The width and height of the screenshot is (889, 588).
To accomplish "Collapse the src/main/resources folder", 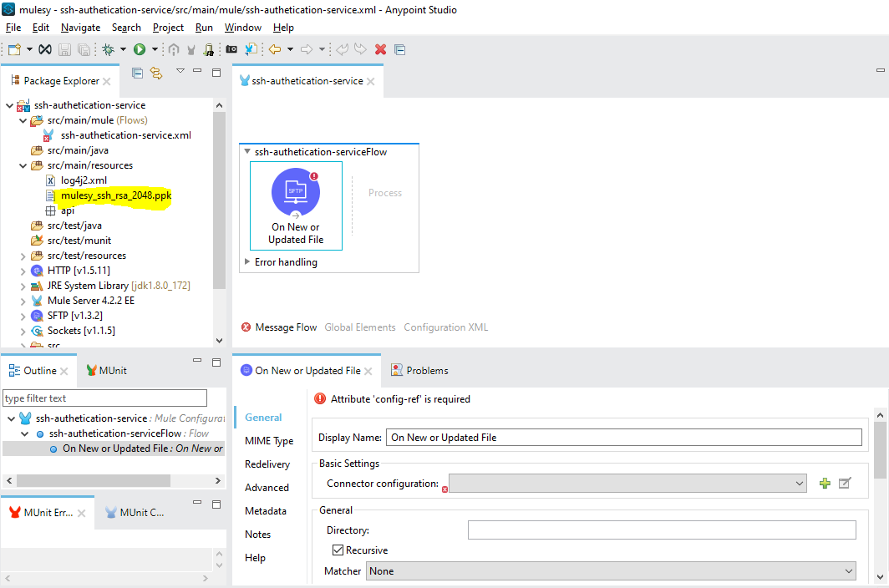I will tap(23, 165).
